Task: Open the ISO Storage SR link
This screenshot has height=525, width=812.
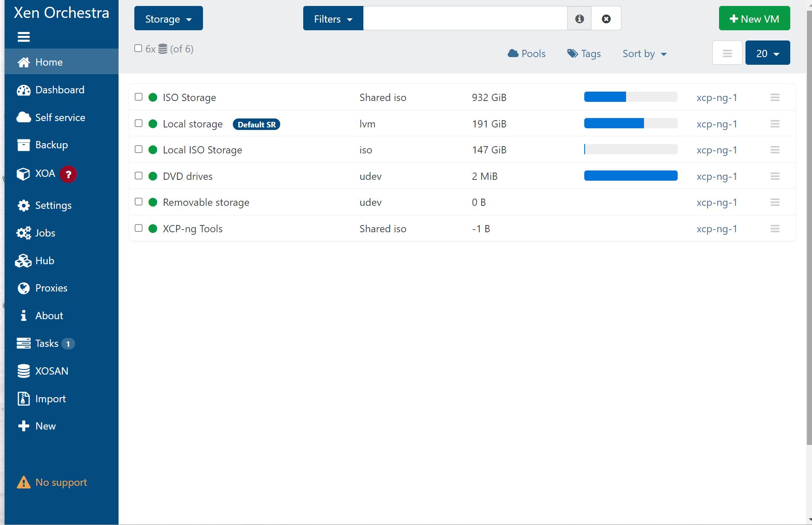Action: coord(189,98)
